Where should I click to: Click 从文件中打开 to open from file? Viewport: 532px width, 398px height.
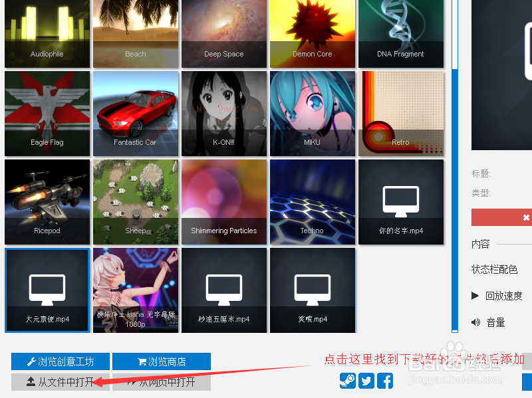tap(61, 382)
